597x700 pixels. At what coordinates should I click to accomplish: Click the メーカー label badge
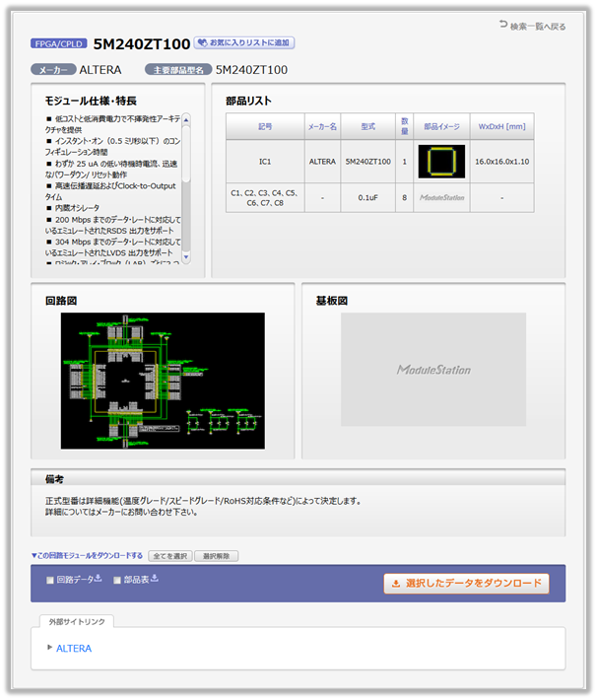coord(53,70)
